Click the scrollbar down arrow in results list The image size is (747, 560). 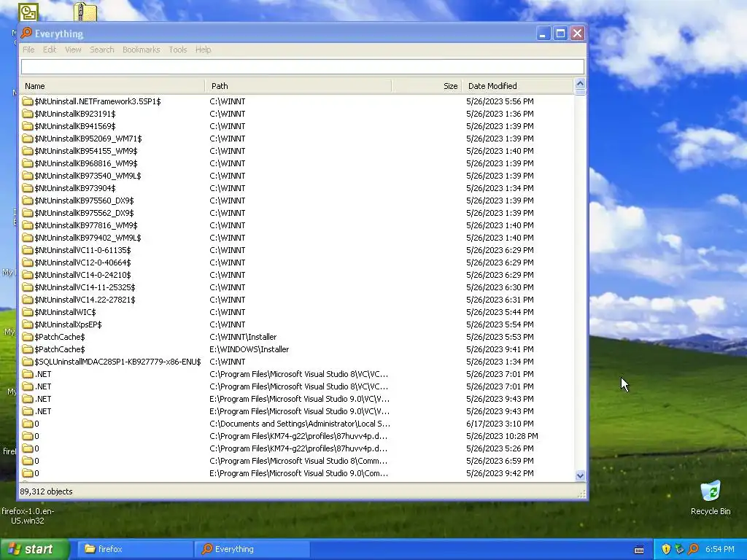pyautogui.click(x=580, y=475)
